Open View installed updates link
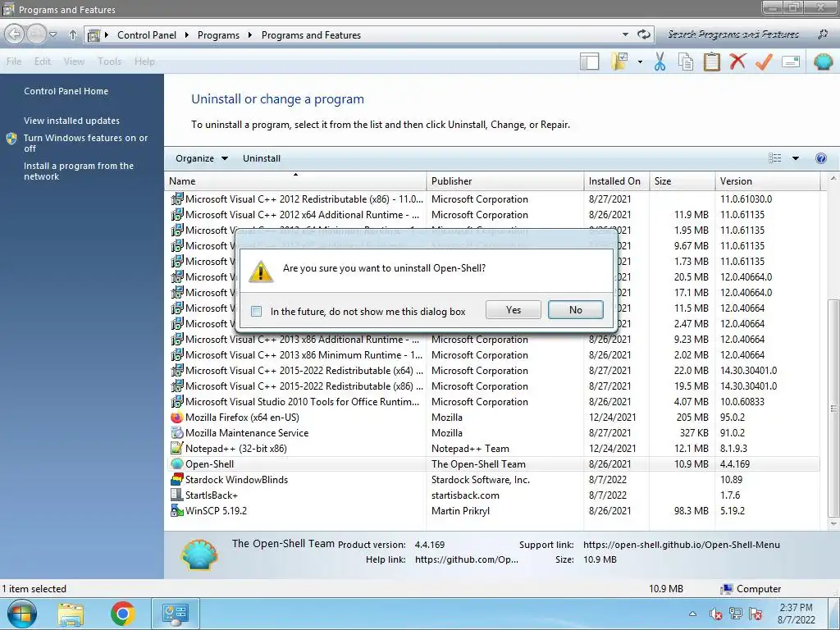Screen dimensions: 840x630 click(71, 121)
